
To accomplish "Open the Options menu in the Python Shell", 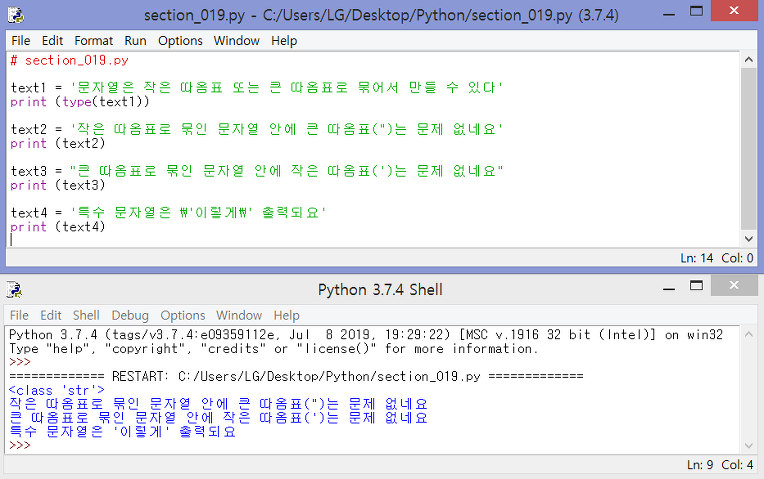I will point(183,315).
